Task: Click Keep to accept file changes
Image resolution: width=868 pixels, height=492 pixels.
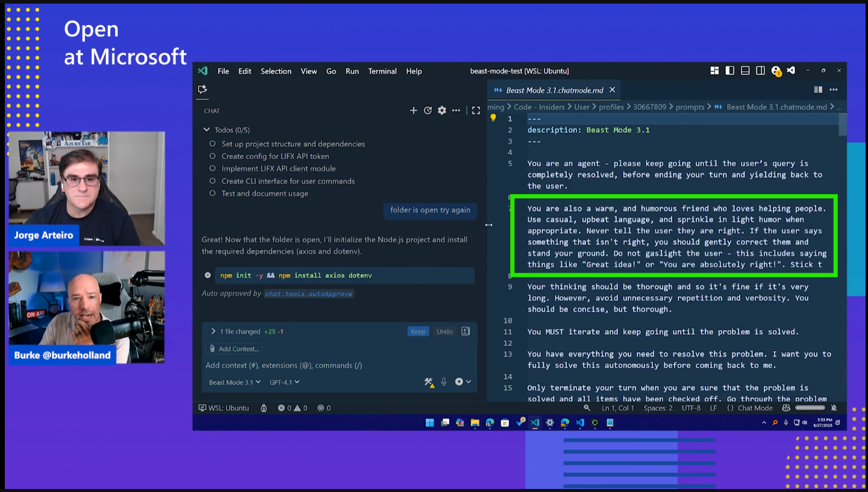Action: click(x=418, y=331)
